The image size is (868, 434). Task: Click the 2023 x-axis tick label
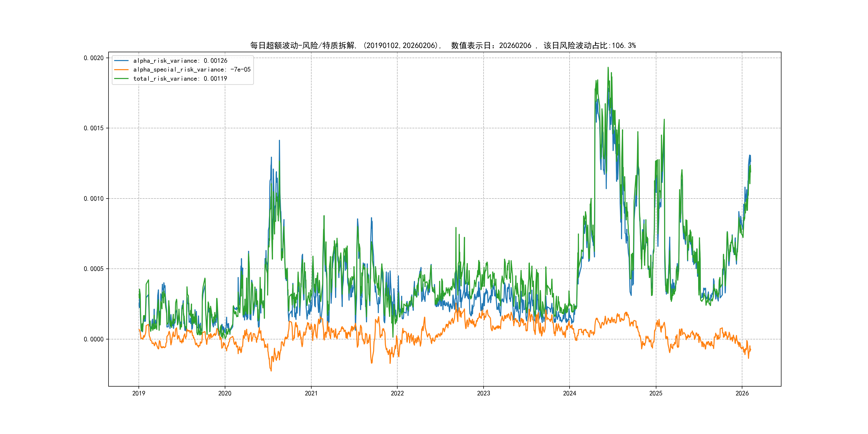point(483,393)
